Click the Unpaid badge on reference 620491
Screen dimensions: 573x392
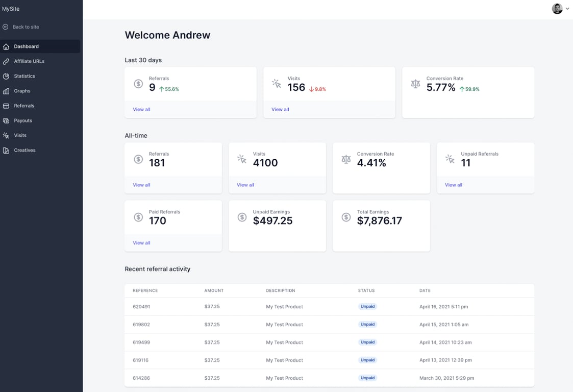(x=367, y=306)
